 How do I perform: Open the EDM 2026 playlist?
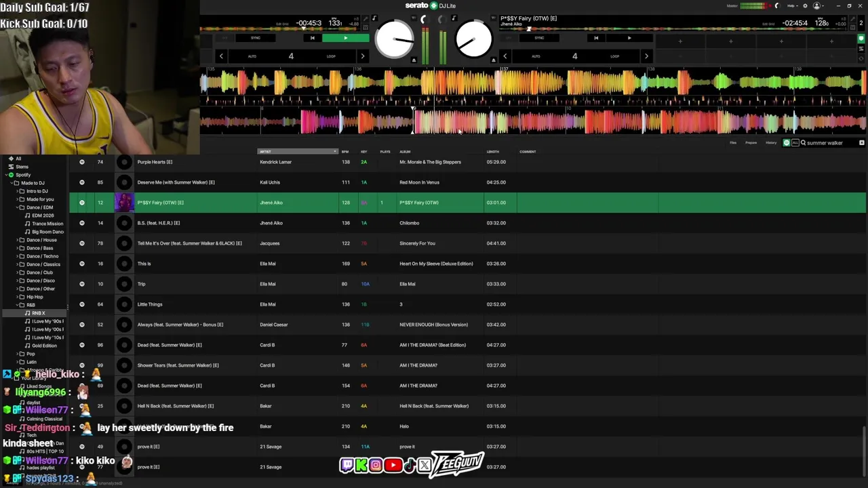coord(43,216)
